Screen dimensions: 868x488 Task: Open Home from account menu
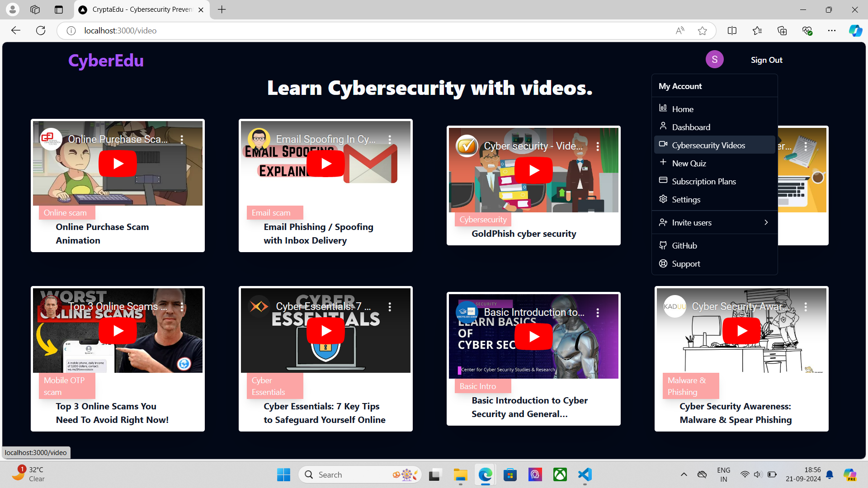click(x=682, y=109)
